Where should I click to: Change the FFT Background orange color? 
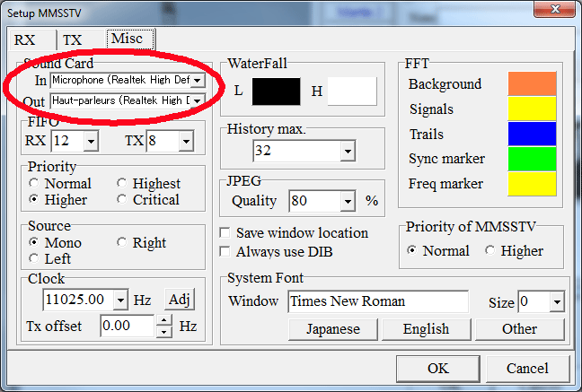pos(532,83)
